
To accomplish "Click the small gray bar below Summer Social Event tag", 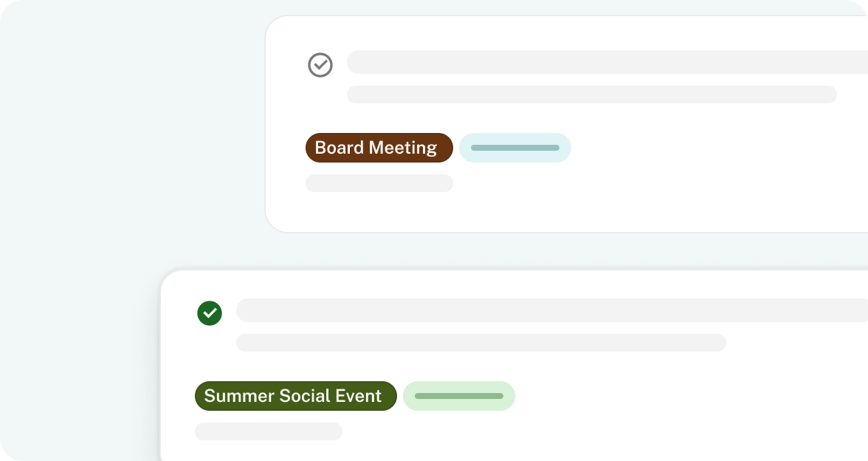I will pos(269,431).
